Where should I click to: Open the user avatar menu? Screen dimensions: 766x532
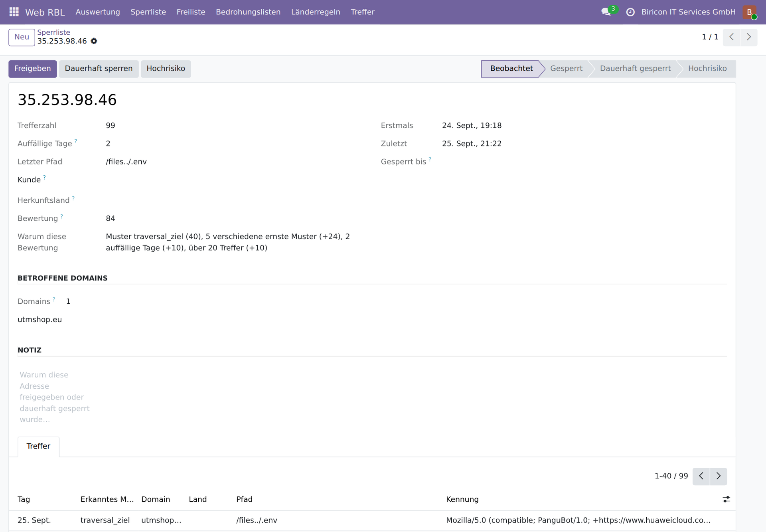click(750, 12)
